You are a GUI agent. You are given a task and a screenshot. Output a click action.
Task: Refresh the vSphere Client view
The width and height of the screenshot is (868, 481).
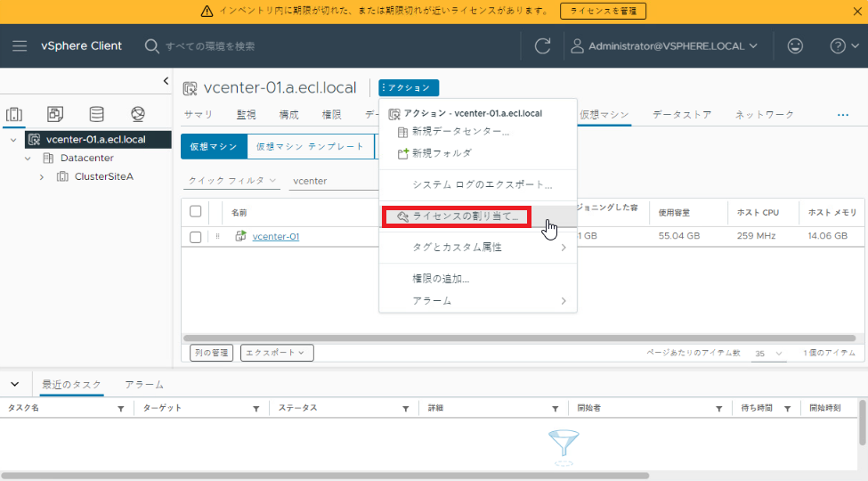coord(542,46)
